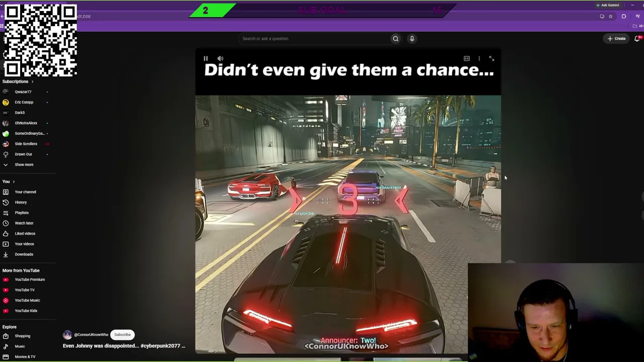Explore Movies & TV
Screen dimensions: 644x362
pos(25,357)
